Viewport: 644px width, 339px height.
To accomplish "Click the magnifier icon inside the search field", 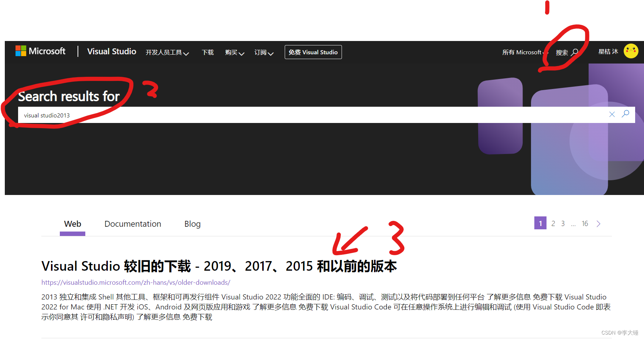I will [626, 114].
